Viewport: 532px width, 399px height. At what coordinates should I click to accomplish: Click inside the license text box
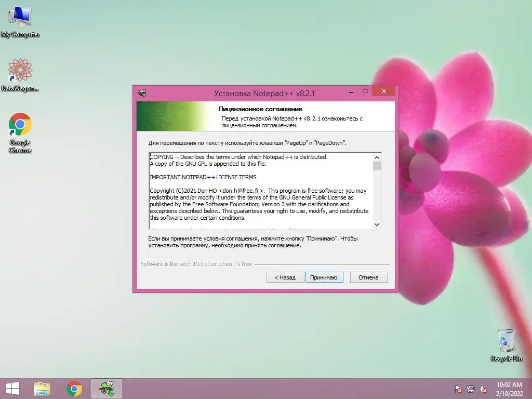tap(261, 191)
